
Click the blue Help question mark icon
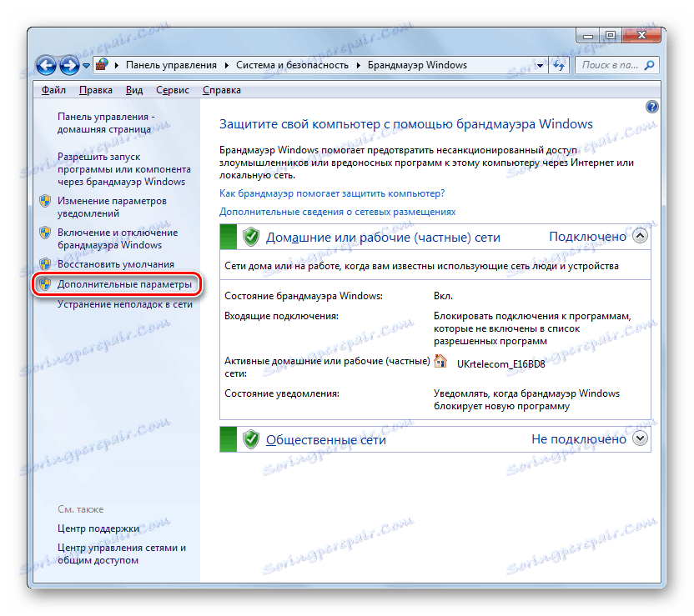click(652, 107)
